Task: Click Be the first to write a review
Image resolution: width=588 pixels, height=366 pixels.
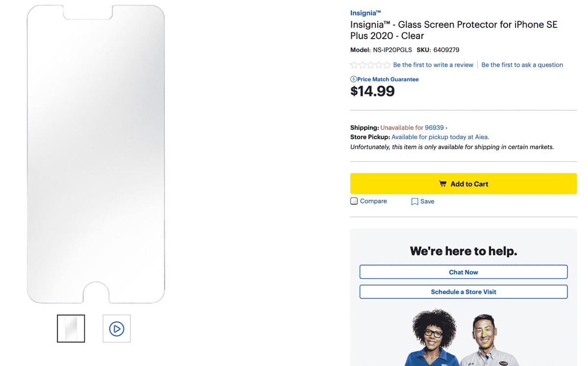Action: [x=433, y=64]
